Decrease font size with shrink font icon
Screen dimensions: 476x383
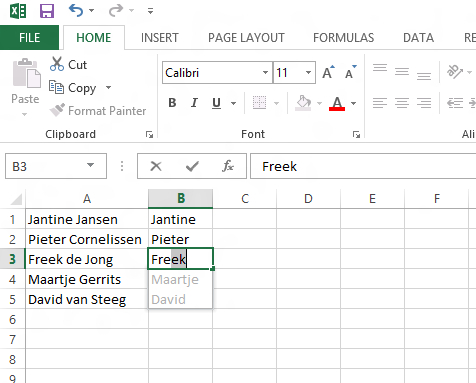(350, 72)
